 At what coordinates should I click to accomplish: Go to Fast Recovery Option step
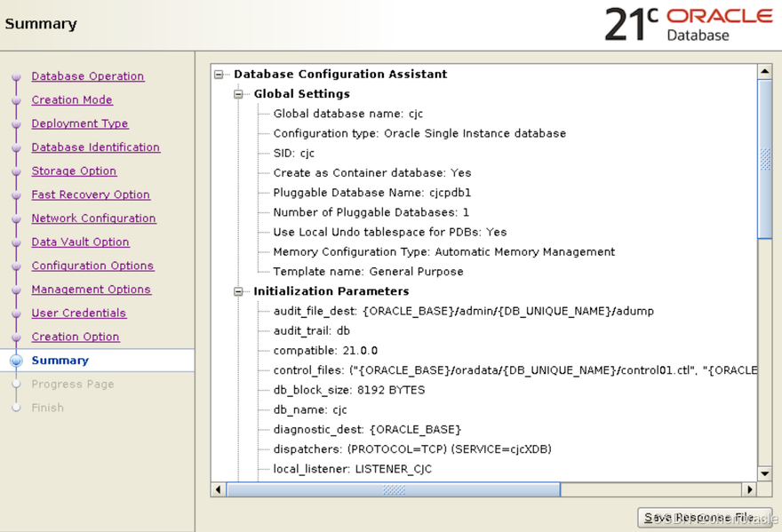coord(91,195)
